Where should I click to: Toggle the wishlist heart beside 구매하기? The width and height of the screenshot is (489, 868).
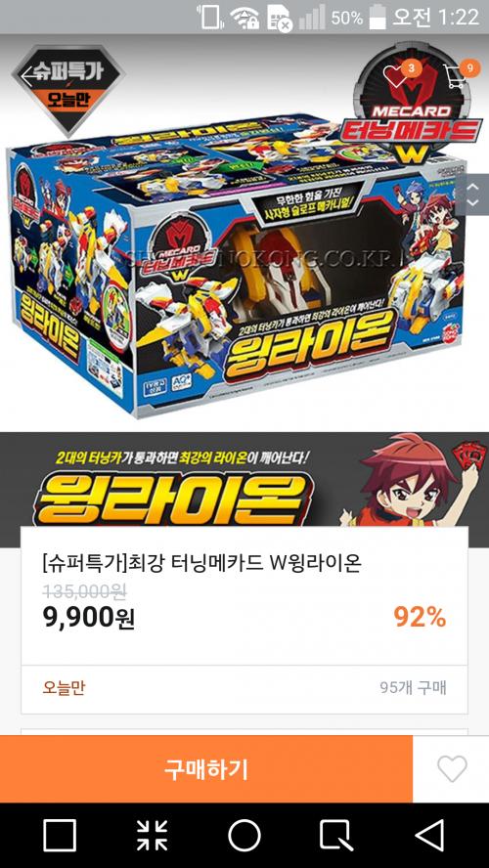pos(452,769)
